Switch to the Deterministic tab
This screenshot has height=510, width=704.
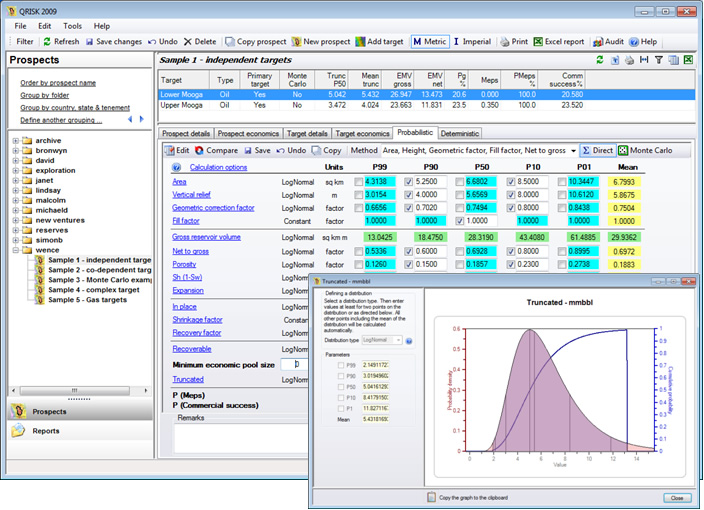click(x=460, y=132)
